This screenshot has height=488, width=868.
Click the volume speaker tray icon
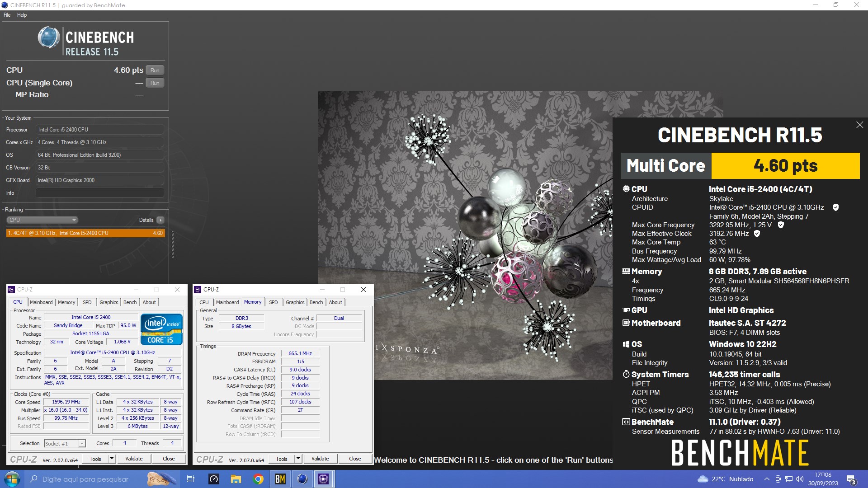(x=800, y=479)
